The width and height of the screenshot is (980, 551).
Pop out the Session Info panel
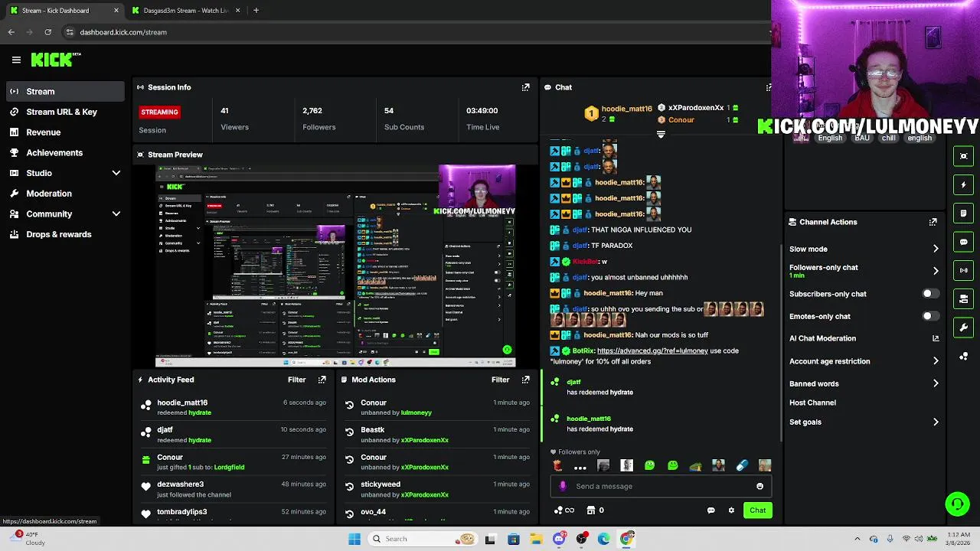pos(525,87)
